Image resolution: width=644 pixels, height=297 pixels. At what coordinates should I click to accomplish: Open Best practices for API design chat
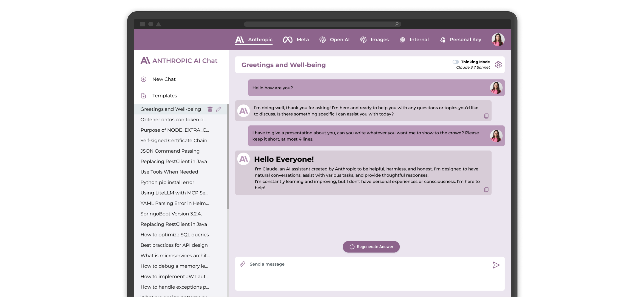[174, 245]
